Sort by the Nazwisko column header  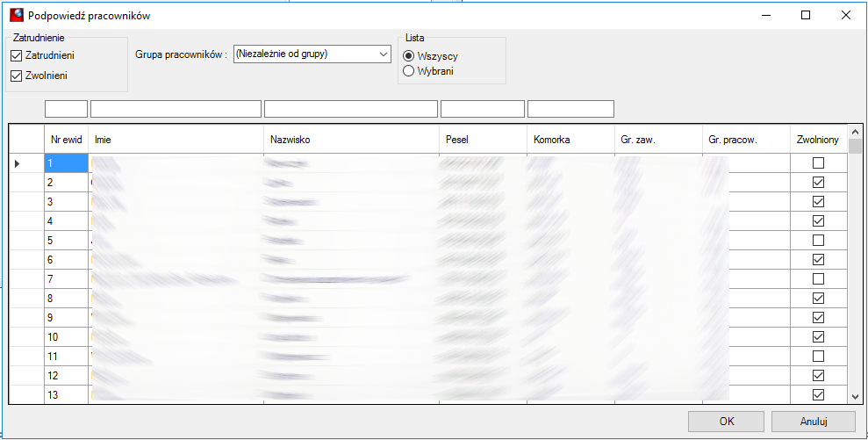tap(352, 140)
